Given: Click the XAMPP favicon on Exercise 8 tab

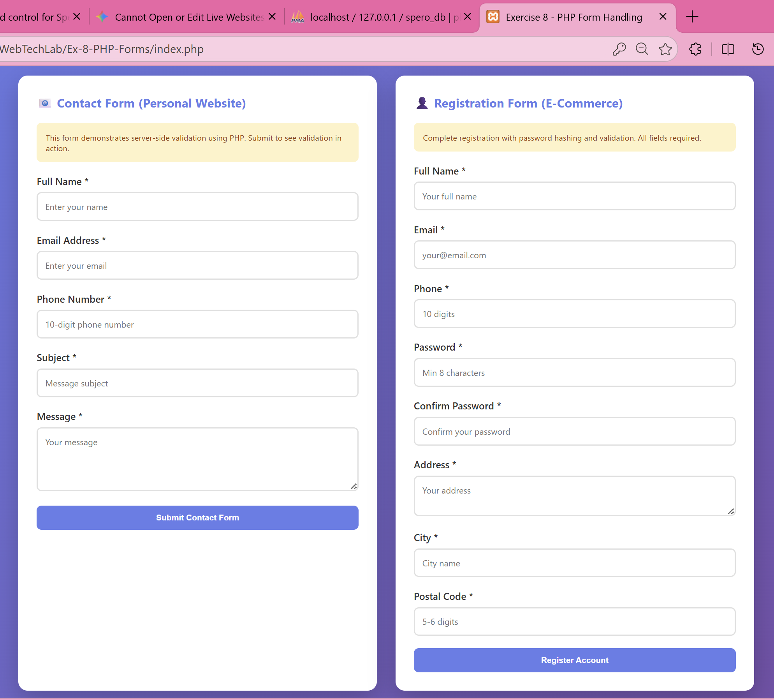Looking at the screenshot, I should [493, 17].
